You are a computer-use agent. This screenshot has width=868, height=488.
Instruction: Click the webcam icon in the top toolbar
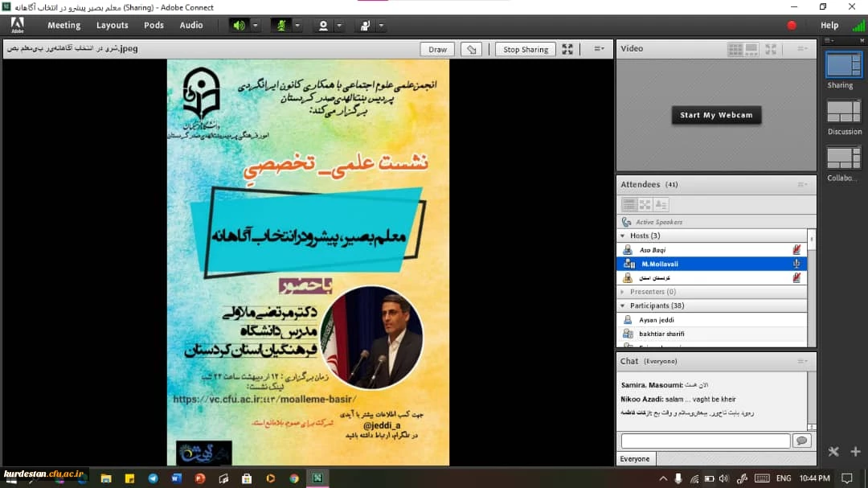pos(323,26)
